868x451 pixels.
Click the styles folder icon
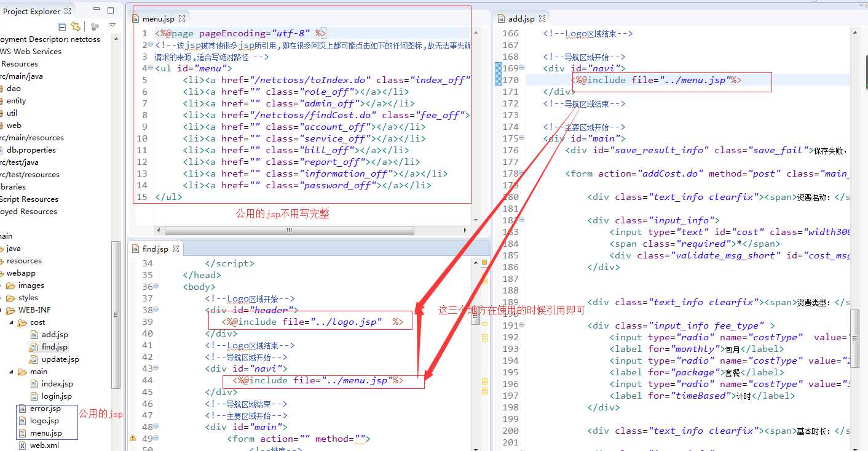[10, 298]
